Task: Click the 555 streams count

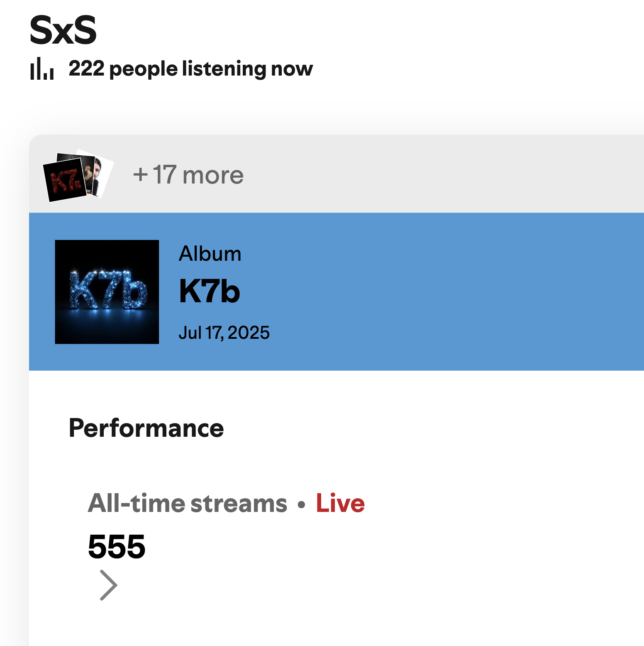Action: (x=117, y=546)
